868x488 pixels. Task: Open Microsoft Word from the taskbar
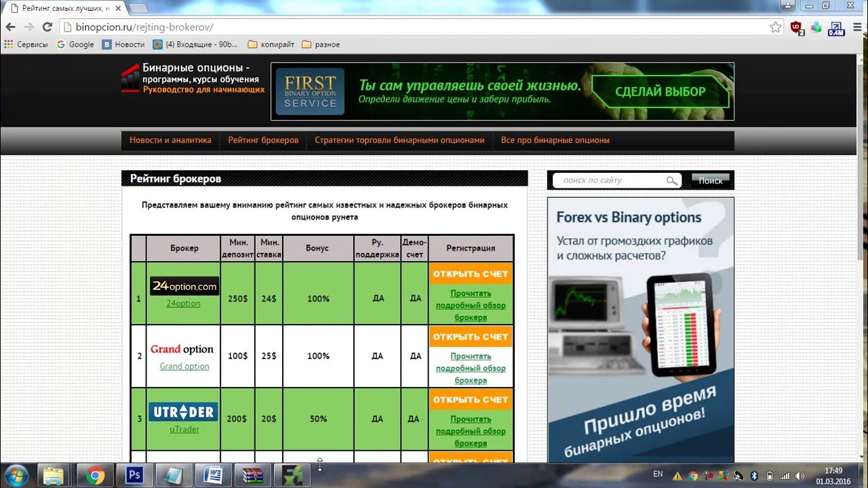(213, 476)
